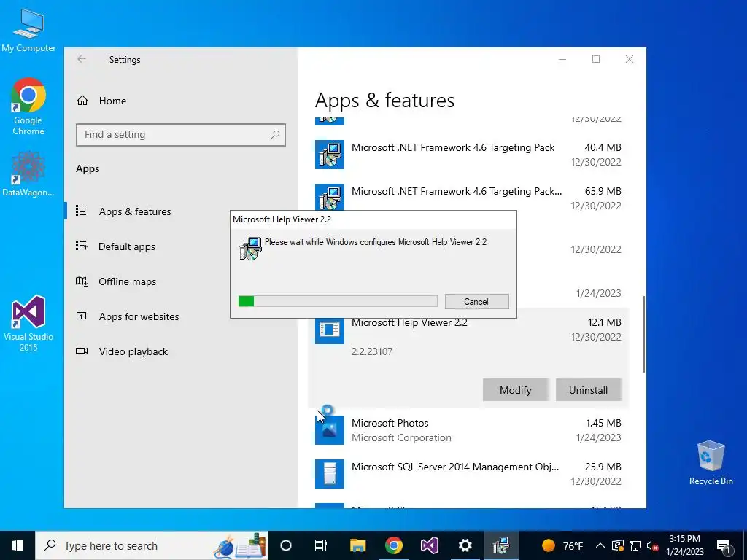Click taskbar Type here to search box
This screenshot has width=747, height=560.
click(152, 545)
